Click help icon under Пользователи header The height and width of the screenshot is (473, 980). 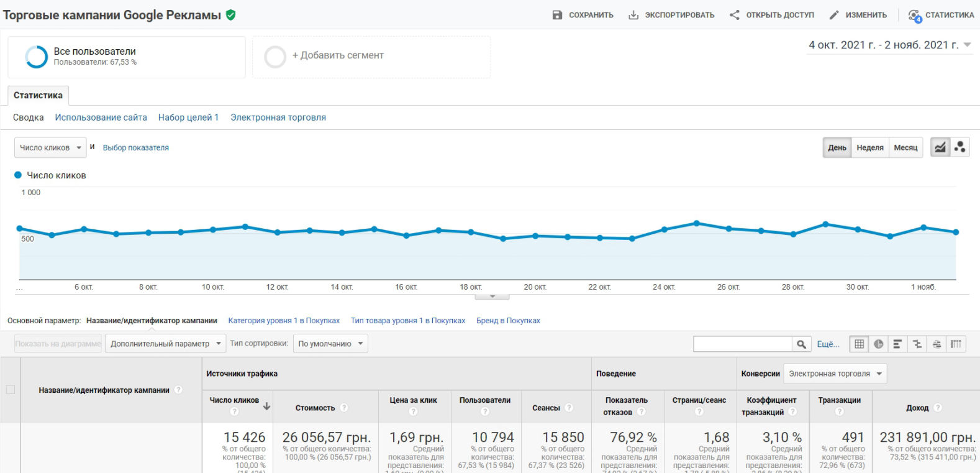485,411
